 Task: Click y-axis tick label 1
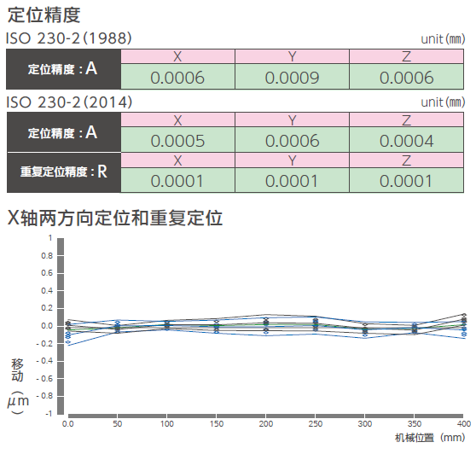(50, 238)
